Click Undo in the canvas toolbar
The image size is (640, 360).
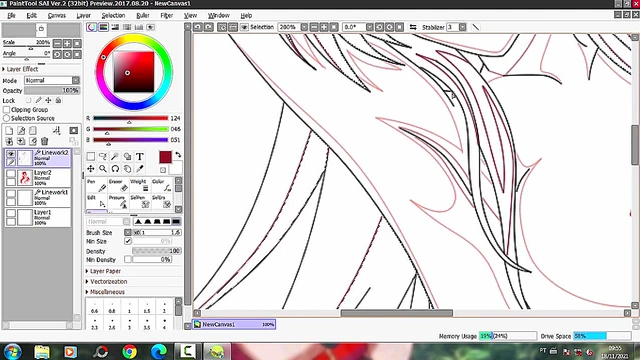[198, 27]
